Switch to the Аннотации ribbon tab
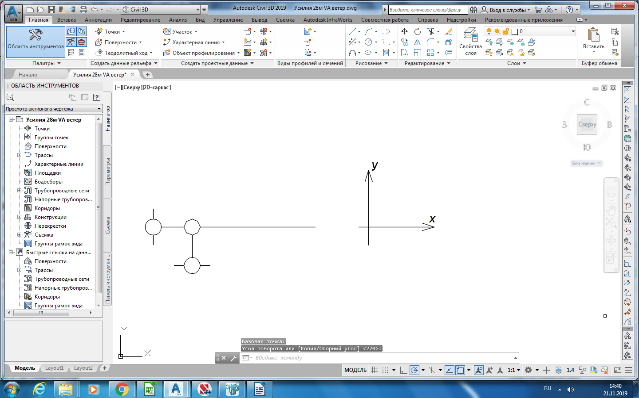The width and height of the screenshot is (639, 398). pos(98,20)
